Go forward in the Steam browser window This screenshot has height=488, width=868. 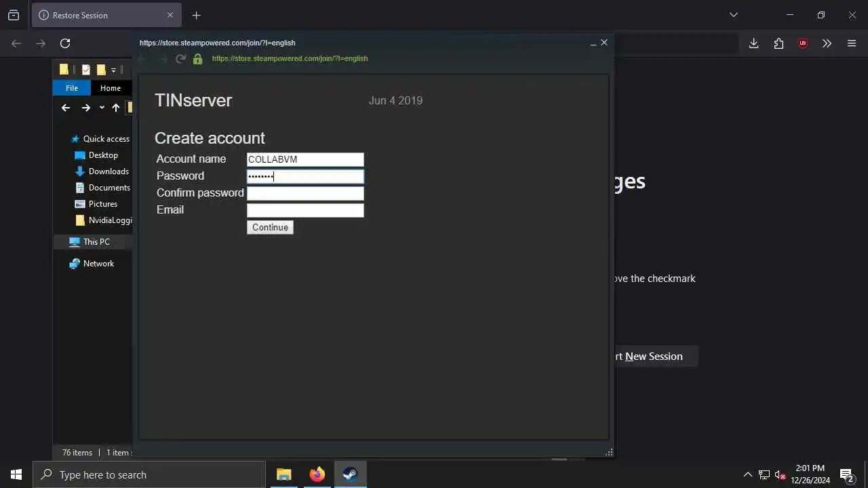pyautogui.click(x=162, y=59)
